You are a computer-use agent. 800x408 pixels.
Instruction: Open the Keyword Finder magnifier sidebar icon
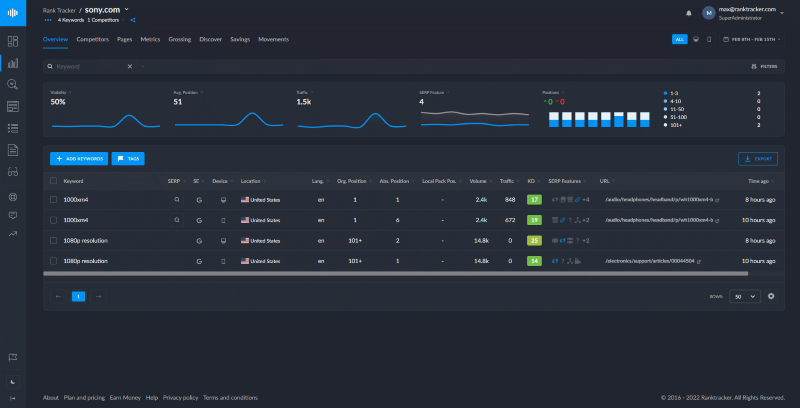pyautogui.click(x=13, y=85)
